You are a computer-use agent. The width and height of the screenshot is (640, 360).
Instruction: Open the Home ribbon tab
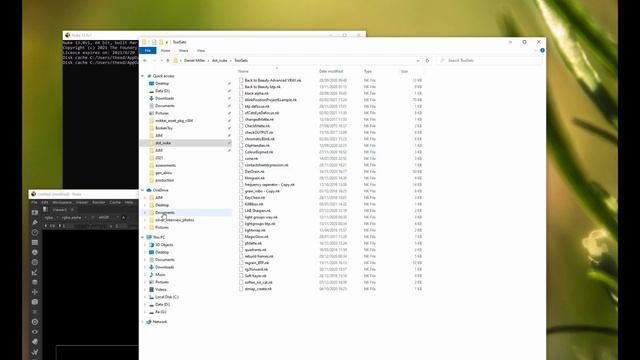click(x=165, y=51)
